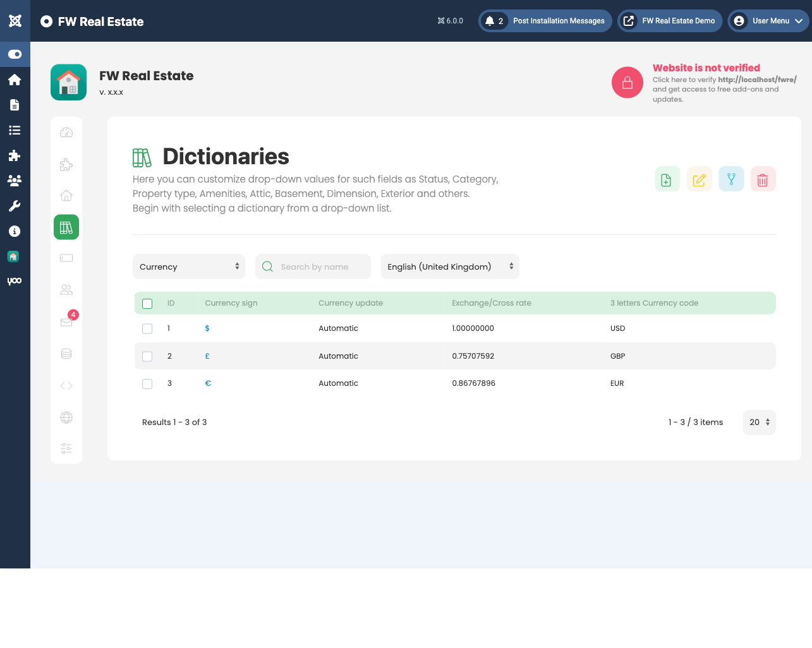
Task: Click the red Delete trash icon
Action: coord(763,179)
